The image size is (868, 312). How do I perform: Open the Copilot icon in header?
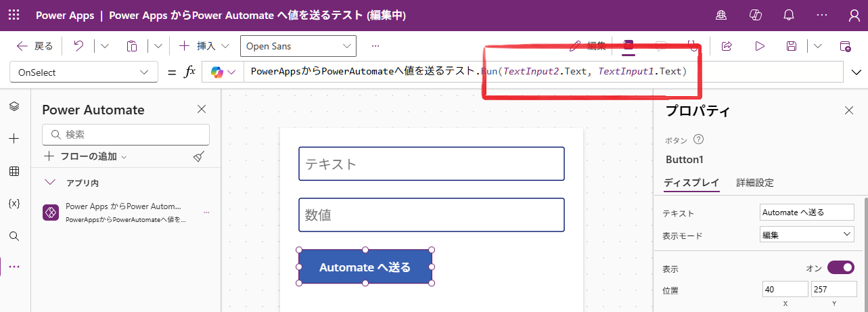[756, 15]
